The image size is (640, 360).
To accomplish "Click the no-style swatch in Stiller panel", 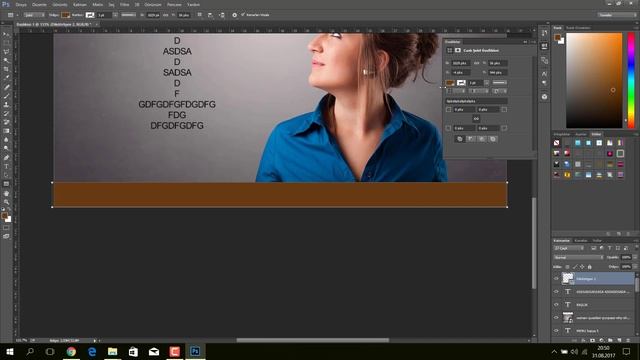I will pos(557,143).
